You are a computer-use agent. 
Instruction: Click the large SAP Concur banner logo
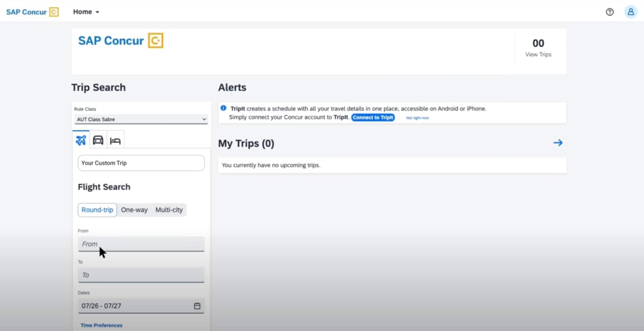121,41
